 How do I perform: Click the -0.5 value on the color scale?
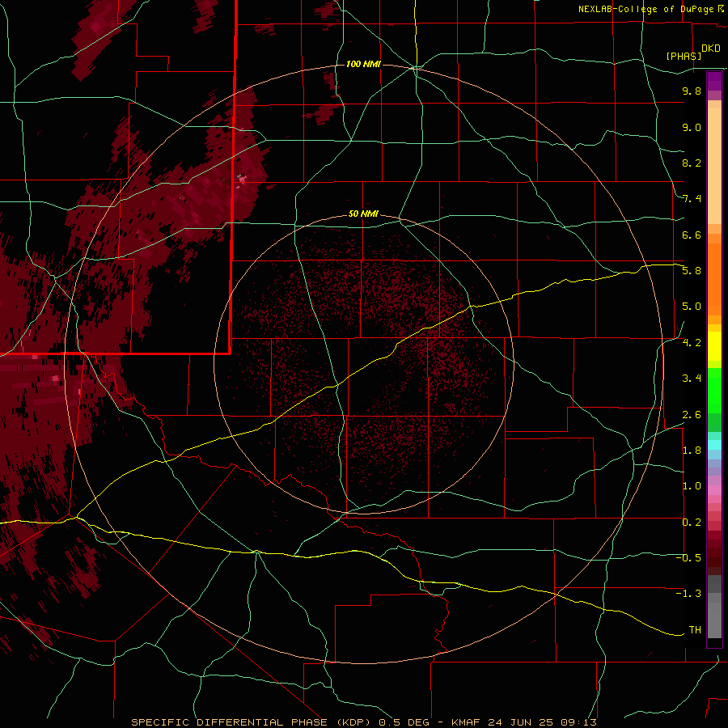688,558
